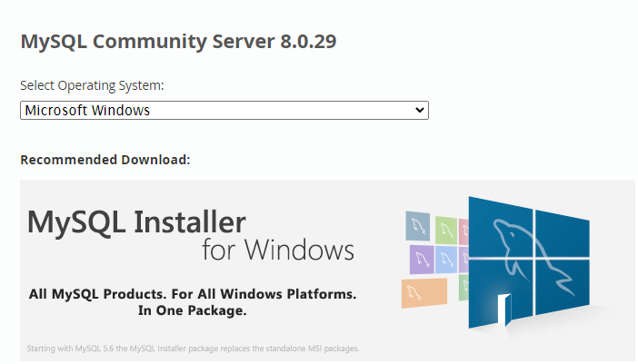Image resolution: width=638 pixels, height=364 pixels.
Task: Click the white open door icon
Action: pos(503,310)
